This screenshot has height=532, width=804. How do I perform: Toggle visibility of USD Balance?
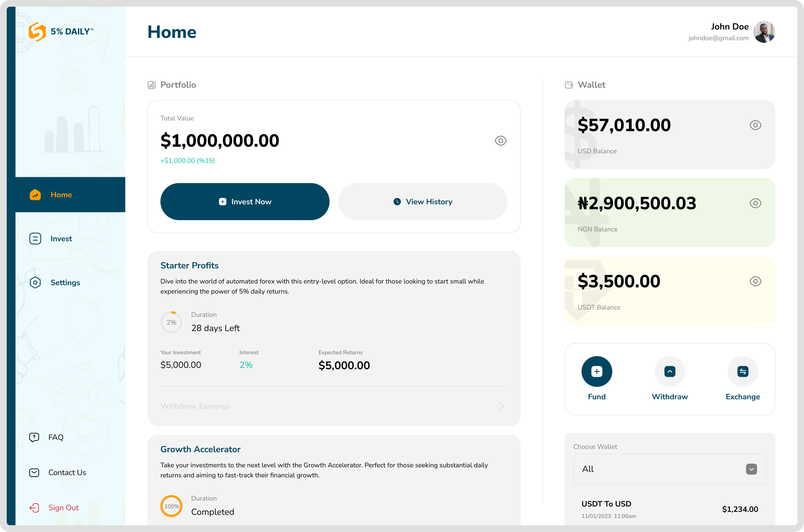coord(755,125)
